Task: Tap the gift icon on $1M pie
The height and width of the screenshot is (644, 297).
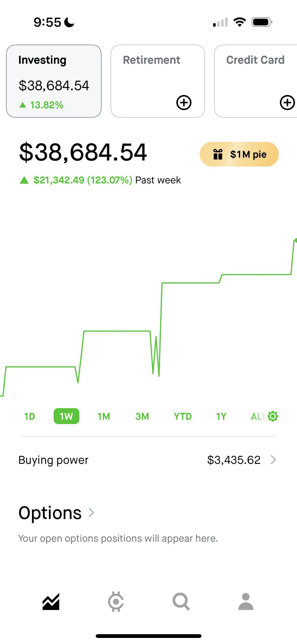Action: point(218,154)
